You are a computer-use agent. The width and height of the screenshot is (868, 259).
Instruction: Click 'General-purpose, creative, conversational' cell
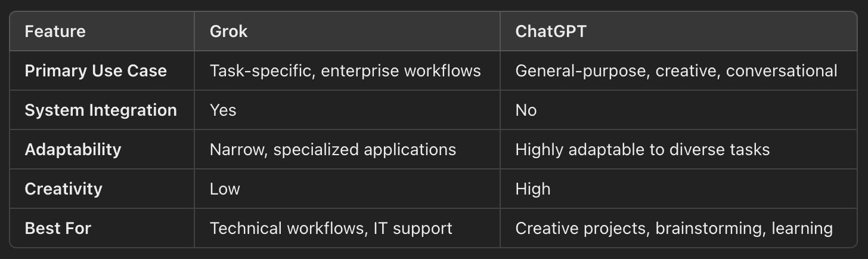[x=676, y=70]
